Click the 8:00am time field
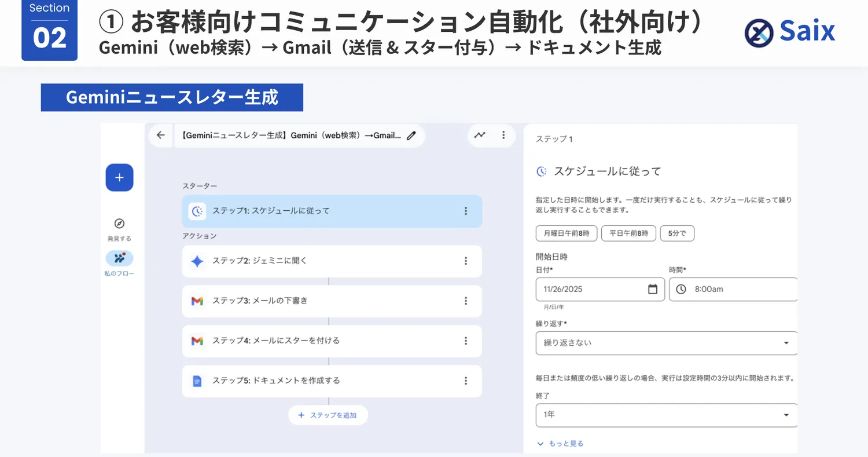The width and height of the screenshot is (868, 457). click(x=733, y=289)
